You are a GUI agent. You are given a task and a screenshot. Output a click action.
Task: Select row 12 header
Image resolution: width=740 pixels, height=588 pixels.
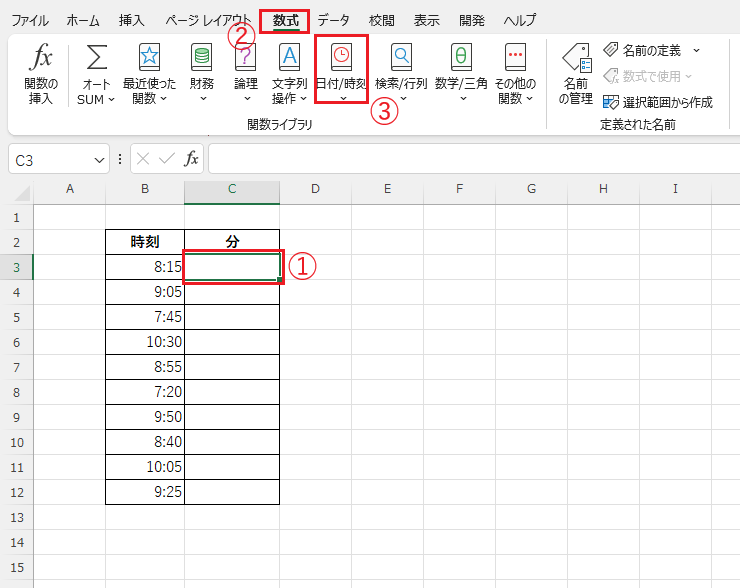(x=17, y=492)
